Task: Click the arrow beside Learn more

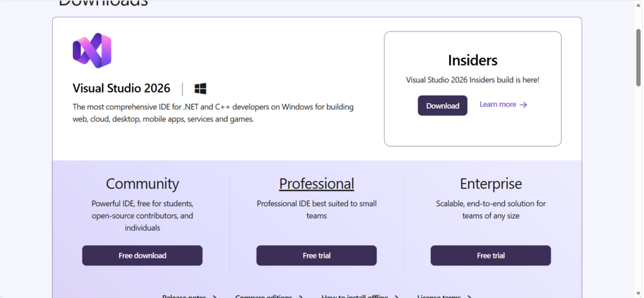Action: click(x=523, y=104)
